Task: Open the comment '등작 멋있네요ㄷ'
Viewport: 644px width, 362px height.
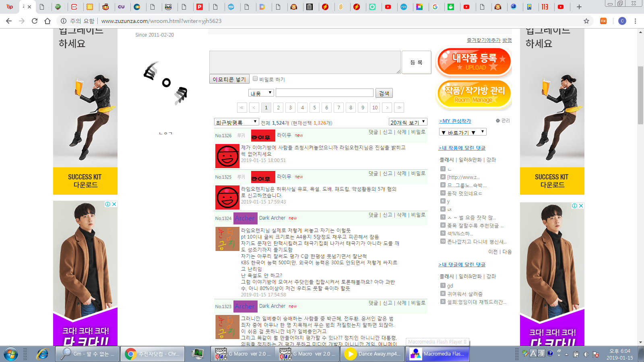Action: coord(464,193)
